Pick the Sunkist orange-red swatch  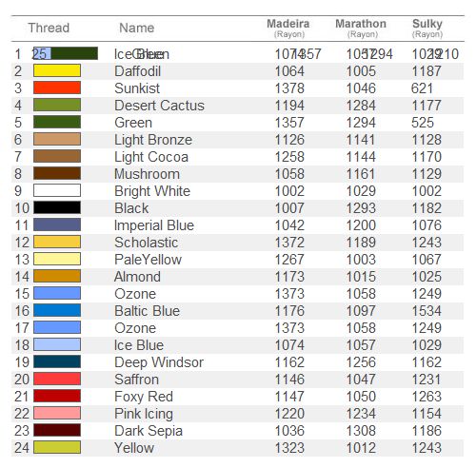click(x=57, y=88)
